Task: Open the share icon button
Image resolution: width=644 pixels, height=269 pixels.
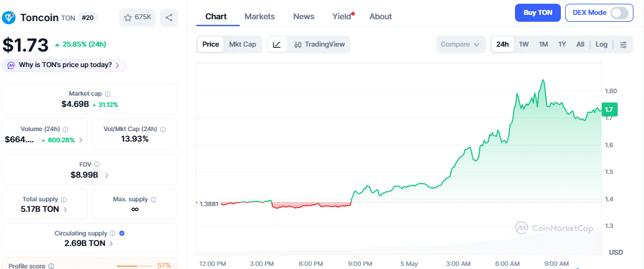Action: click(169, 17)
